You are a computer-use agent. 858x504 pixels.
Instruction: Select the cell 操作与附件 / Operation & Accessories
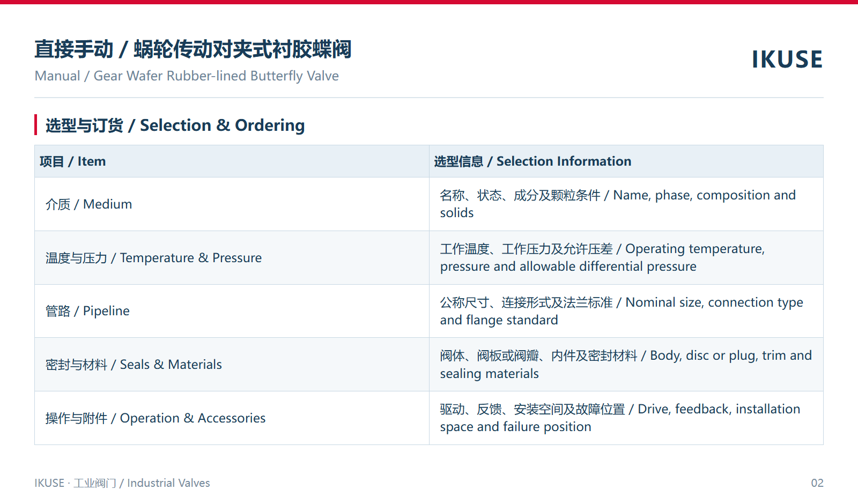tap(232, 418)
